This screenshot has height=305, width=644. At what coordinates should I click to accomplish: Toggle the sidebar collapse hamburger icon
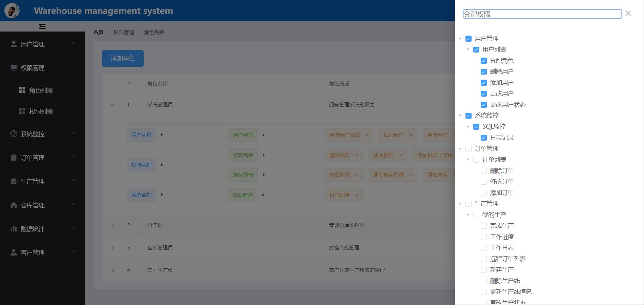coord(42,26)
